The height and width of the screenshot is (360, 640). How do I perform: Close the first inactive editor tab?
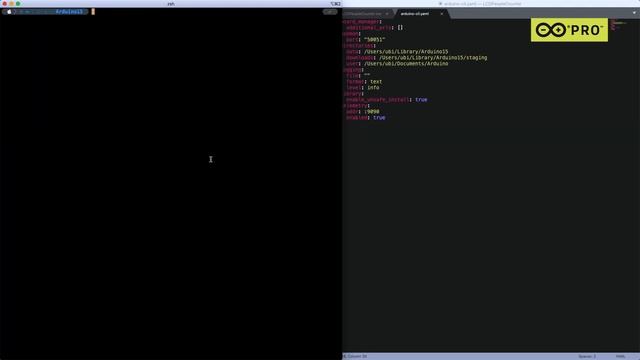point(387,13)
